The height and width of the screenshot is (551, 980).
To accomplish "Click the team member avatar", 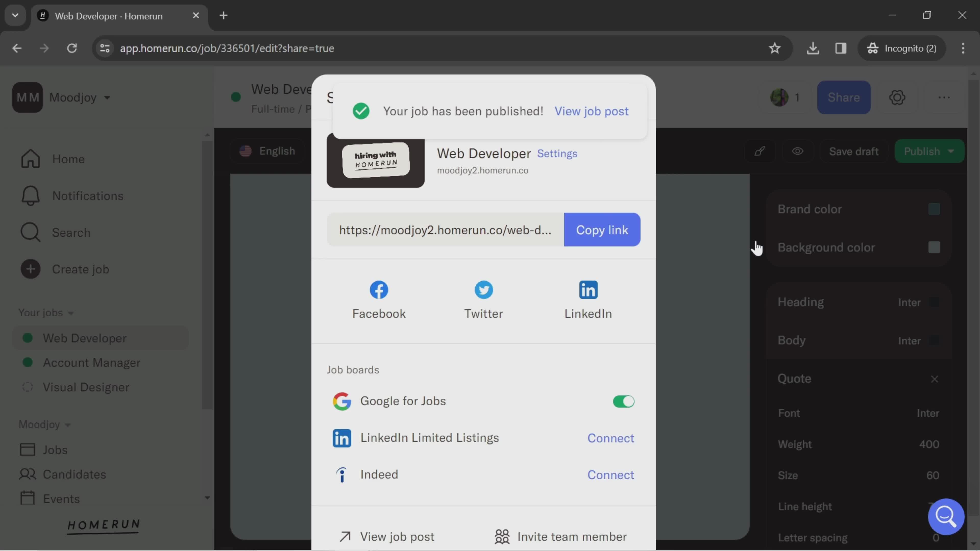I will click(x=779, y=97).
